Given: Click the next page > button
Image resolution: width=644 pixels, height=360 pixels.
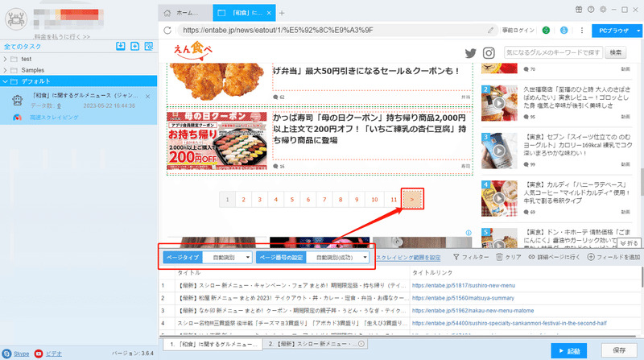Looking at the screenshot, I should point(412,199).
